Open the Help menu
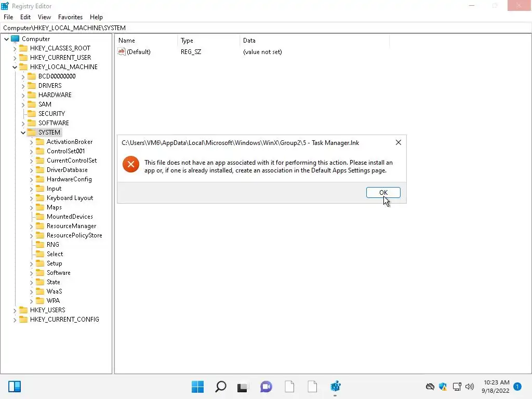 coord(96,17)
